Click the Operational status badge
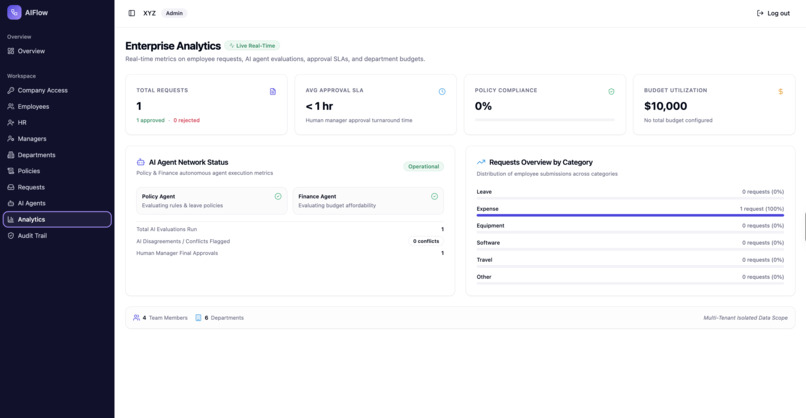 424,167
